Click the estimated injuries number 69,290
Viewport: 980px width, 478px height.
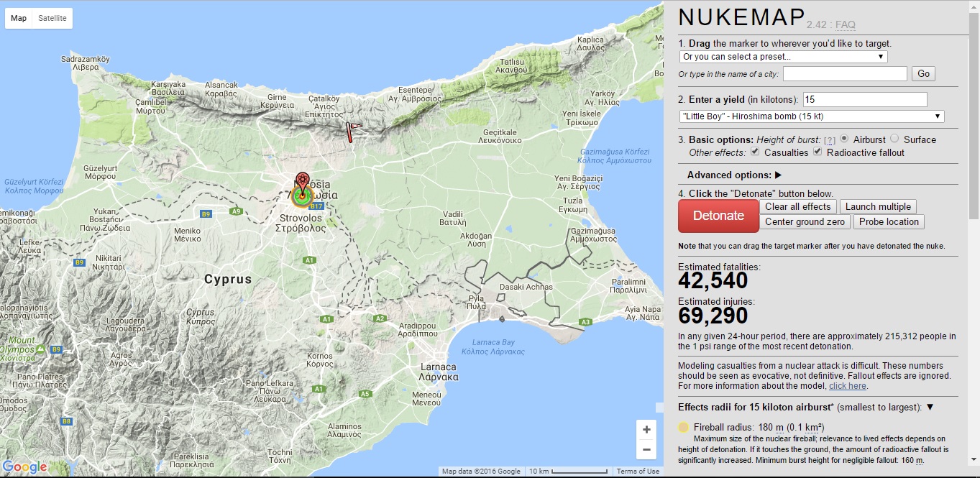click(x=713, y=315)
